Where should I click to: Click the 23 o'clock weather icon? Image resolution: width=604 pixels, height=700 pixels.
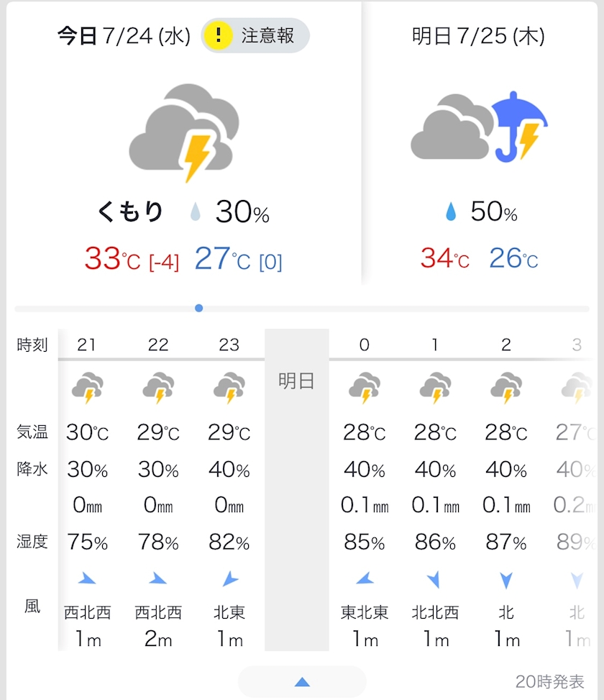(x=229, y=388)
